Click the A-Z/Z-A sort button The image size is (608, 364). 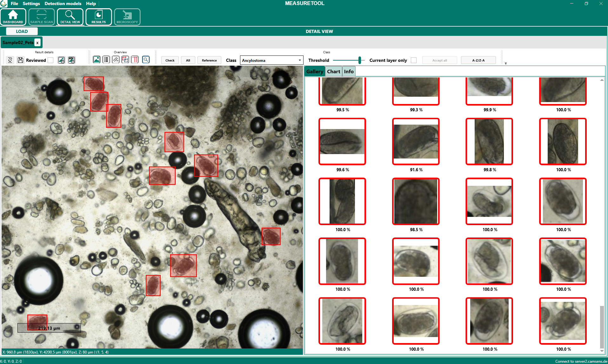tap(478, 60)
